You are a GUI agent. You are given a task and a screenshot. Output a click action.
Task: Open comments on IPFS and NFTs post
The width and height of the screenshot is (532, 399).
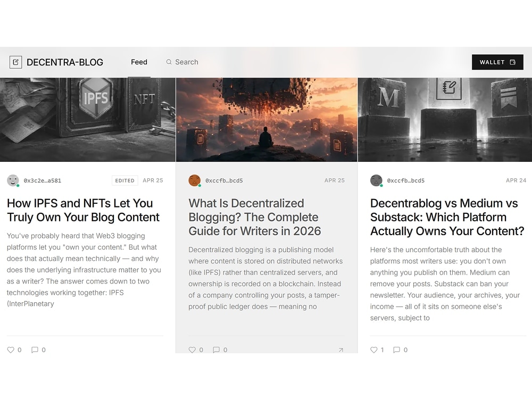(35, 350)
